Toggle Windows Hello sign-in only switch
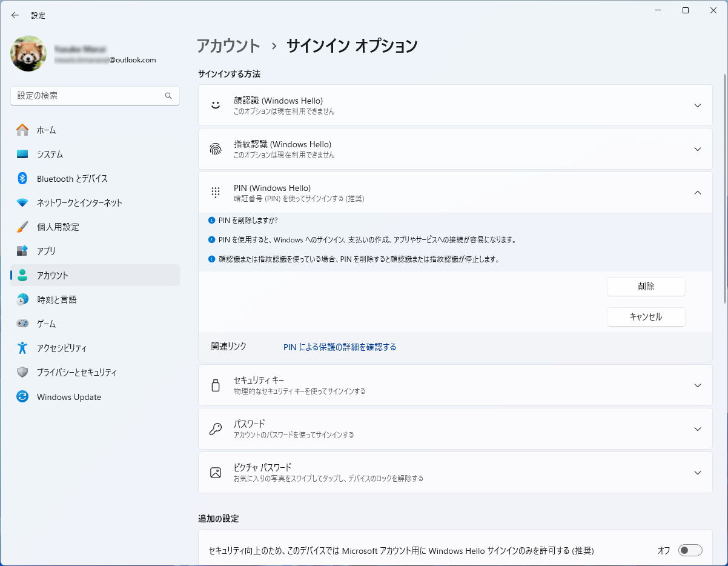The width and height of the screenshot is (728, 566). [690, 550]
